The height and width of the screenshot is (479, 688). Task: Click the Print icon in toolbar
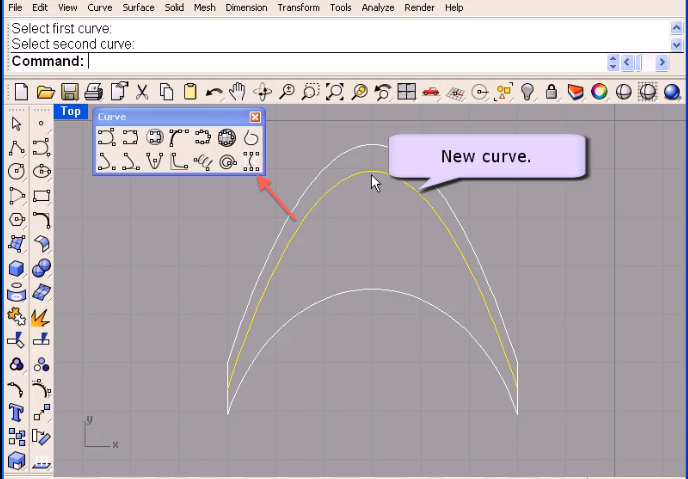[x=93, y=92]
